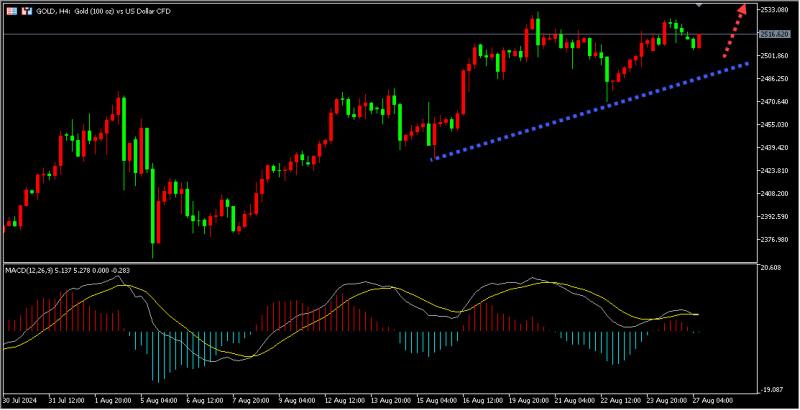Select the chart shift triangle marker
Viewport: 800px width, 410px height.
[x=699, y=5]
